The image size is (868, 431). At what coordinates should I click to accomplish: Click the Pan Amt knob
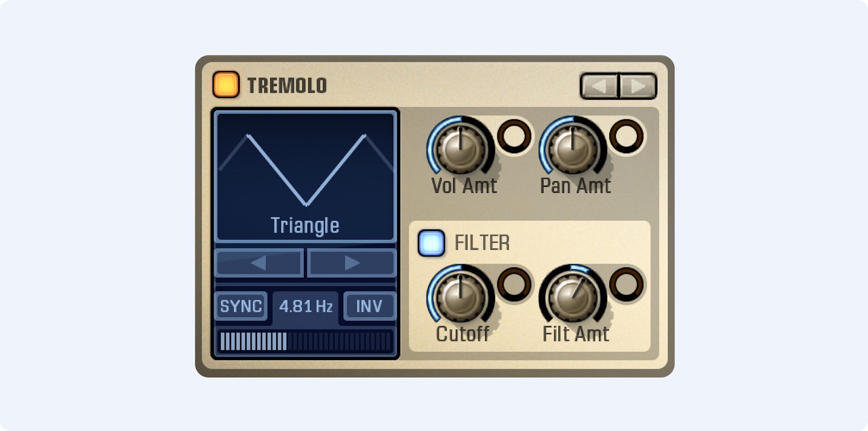(x=573, y=146)
